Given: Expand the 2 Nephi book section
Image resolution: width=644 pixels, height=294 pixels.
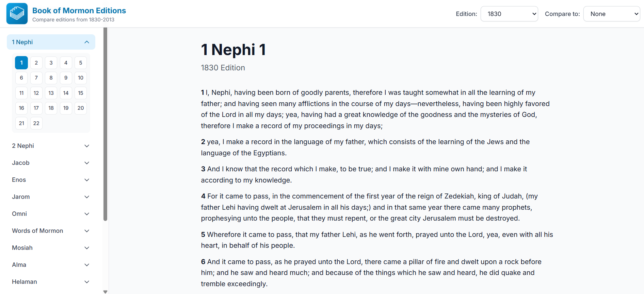Looking at the screenshot, I should [51, 145].
